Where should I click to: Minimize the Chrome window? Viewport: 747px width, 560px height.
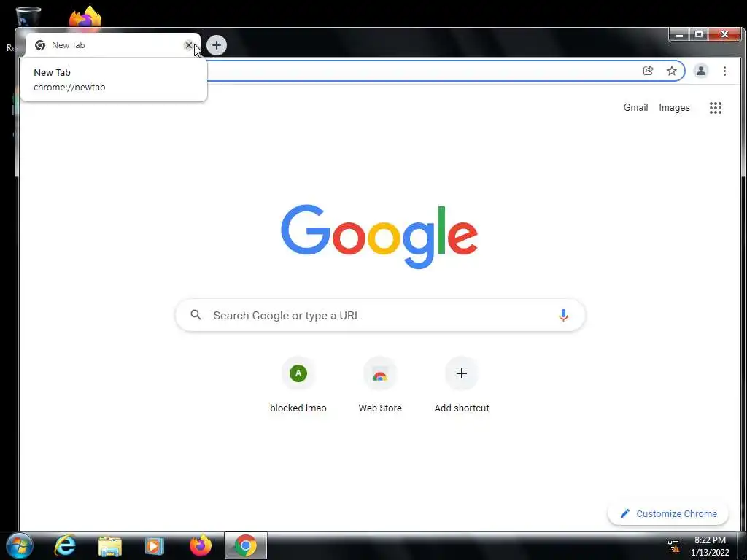[679, 34]
